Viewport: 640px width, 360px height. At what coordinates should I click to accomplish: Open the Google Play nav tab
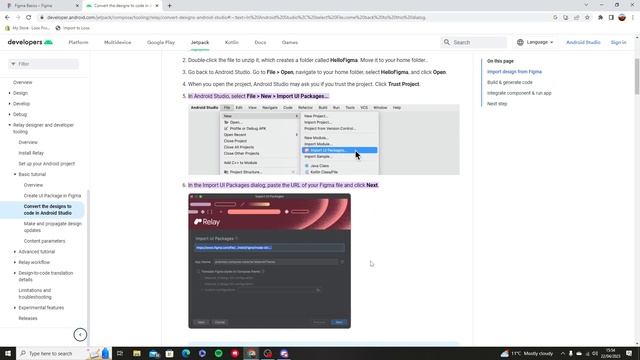pyautogui.click(x=161, y=42)
